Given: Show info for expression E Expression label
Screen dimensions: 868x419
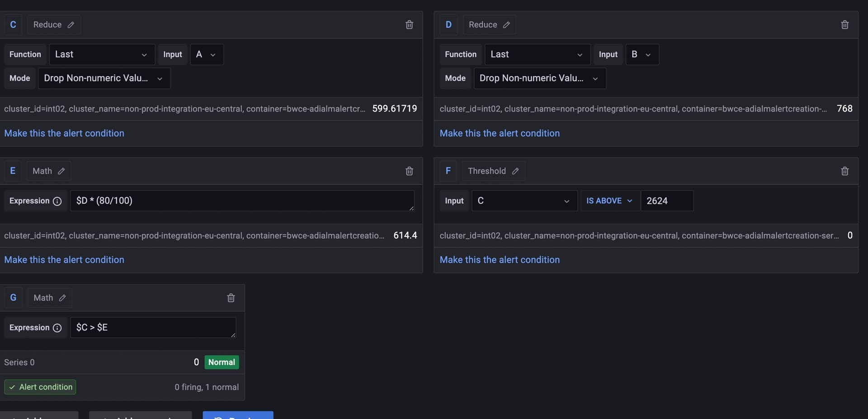Looking at the screenshot, I should [57, 201].
